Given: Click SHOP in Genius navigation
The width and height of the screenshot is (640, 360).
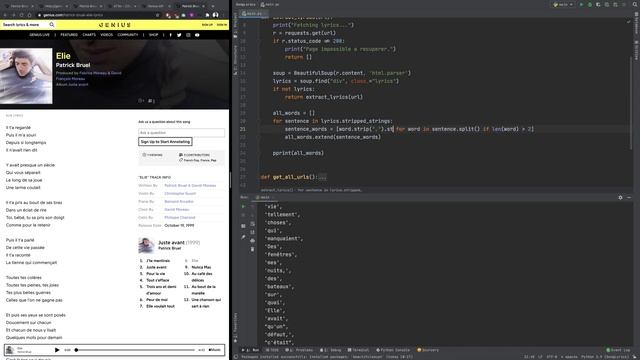Looking at the screenshot, I should click(x=153, y=35).
